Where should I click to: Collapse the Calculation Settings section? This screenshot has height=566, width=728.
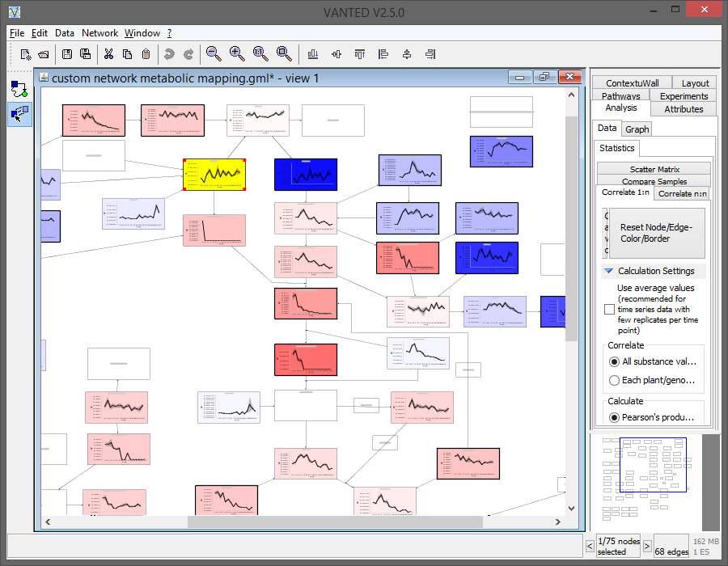608,272
